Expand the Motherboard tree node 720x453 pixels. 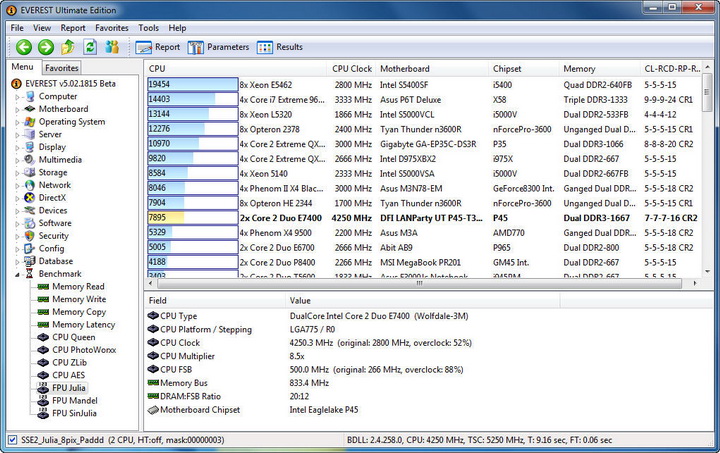(x=17, y=109)
